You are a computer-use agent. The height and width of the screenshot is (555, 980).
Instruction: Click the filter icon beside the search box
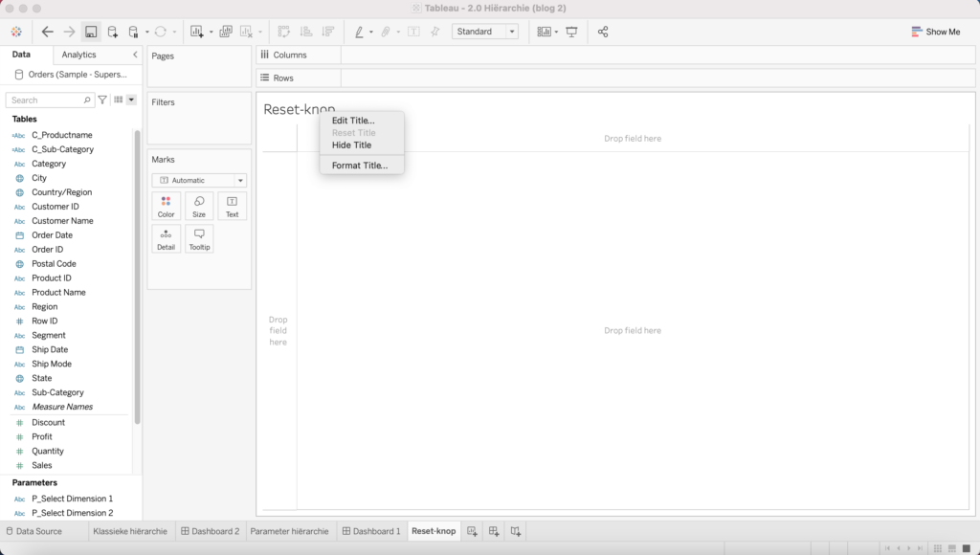coord(102,100)
